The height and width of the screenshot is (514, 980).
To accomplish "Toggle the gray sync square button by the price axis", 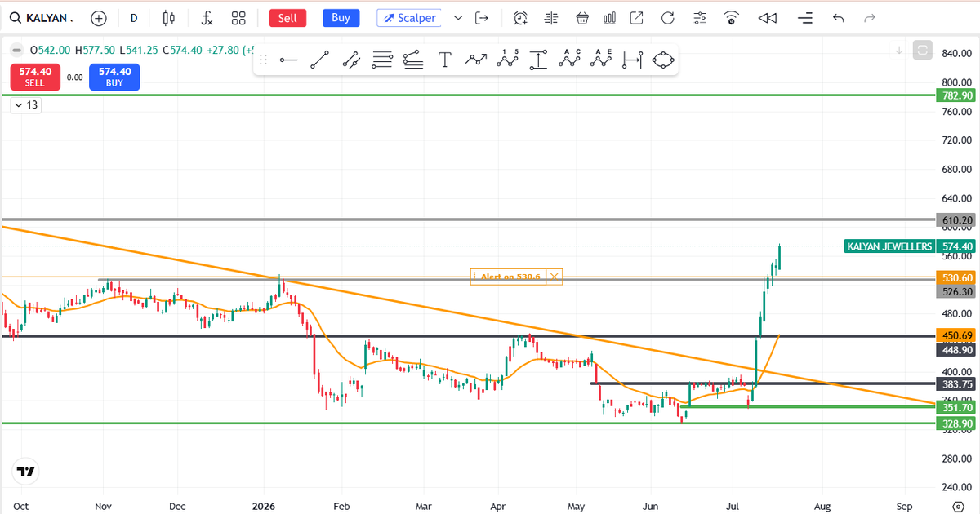I will pos(923,50).
